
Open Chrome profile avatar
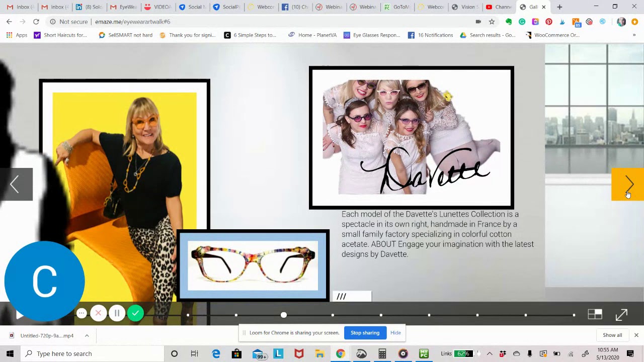click(621, 22)
